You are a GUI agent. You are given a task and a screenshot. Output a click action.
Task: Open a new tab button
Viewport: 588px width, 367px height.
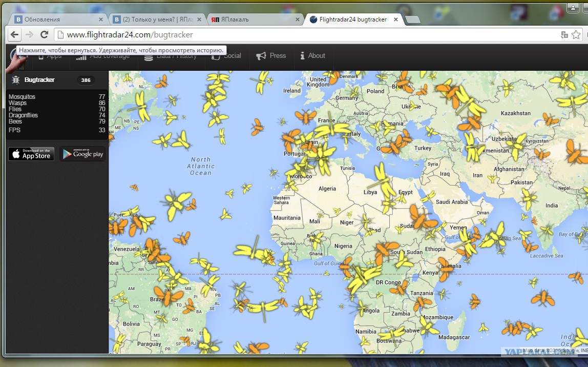tap(412, 19)
